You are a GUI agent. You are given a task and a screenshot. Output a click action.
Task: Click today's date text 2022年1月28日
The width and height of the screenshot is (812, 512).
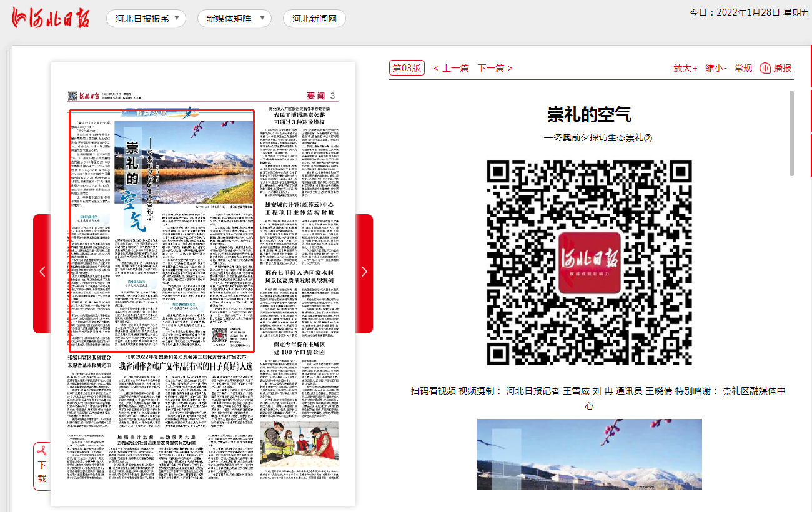747,12
